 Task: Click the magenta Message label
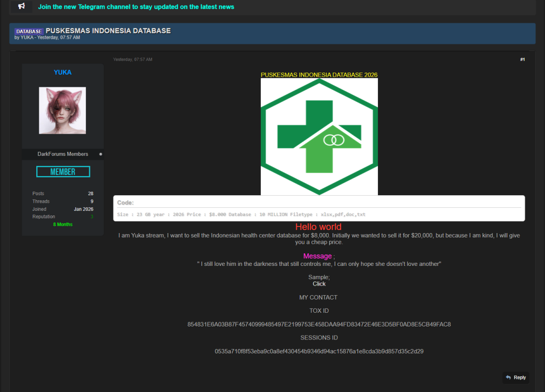[x=317, y=256]
